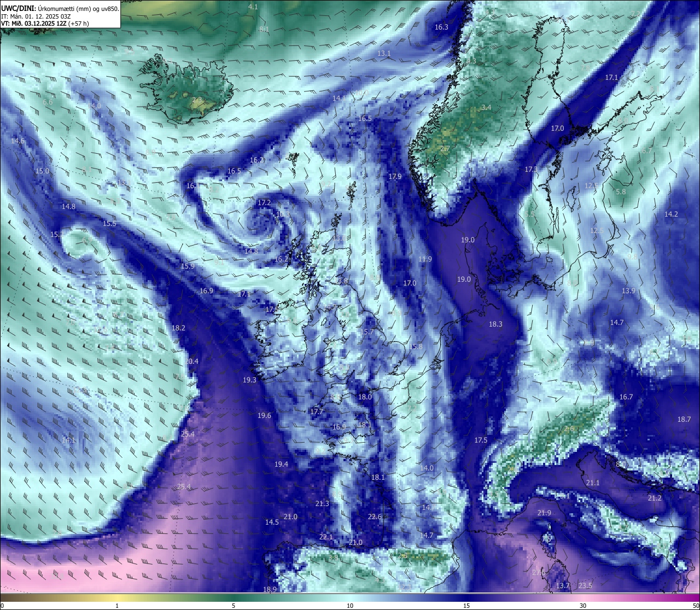Click the 15.9 value label
700x610 pixels.
pos(188,266)
